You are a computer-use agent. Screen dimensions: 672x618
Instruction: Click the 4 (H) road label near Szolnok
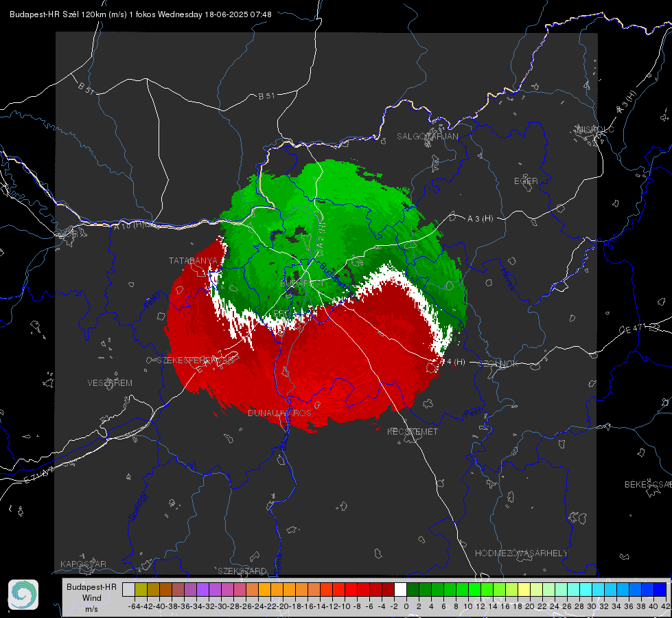[453, 362]
